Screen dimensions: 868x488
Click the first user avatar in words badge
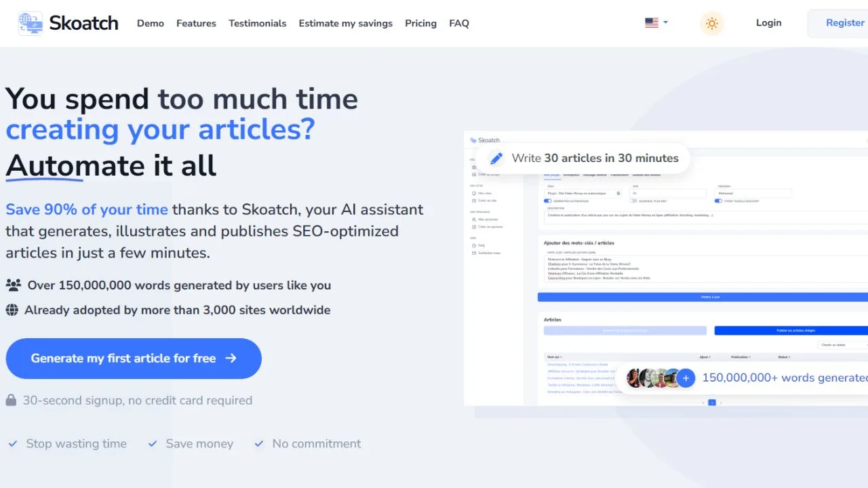click(x=633, y=378)
